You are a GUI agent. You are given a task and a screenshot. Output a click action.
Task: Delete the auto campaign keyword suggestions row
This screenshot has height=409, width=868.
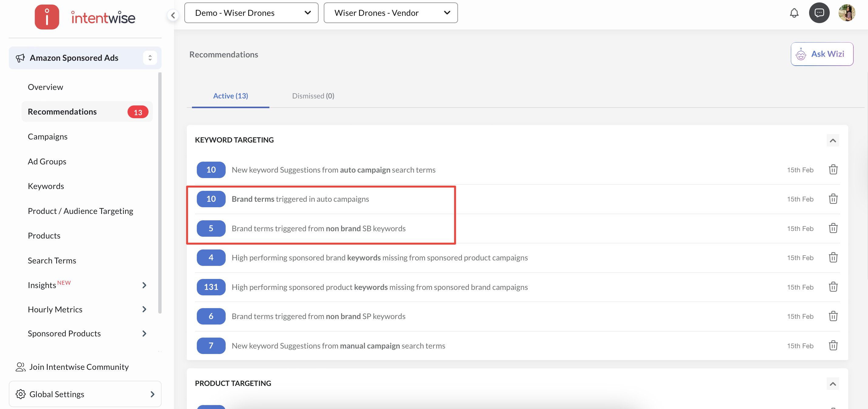pyautogui.click(x=833, y=170)
